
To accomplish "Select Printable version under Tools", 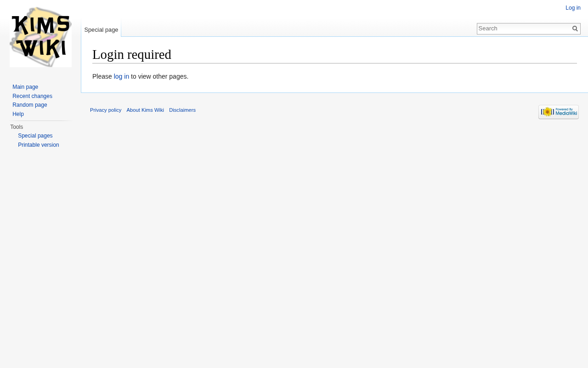I will pos(39,145).
